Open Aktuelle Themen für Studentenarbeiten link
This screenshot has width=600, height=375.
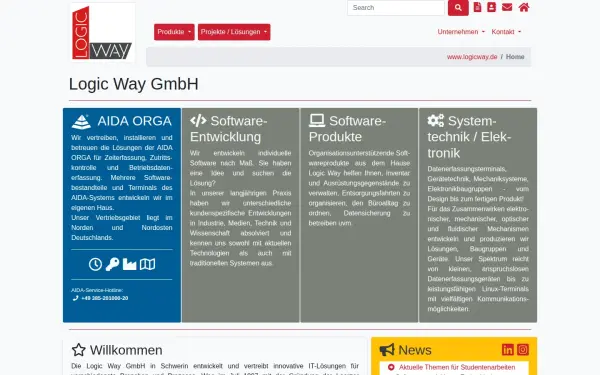(x=457, y=367)
